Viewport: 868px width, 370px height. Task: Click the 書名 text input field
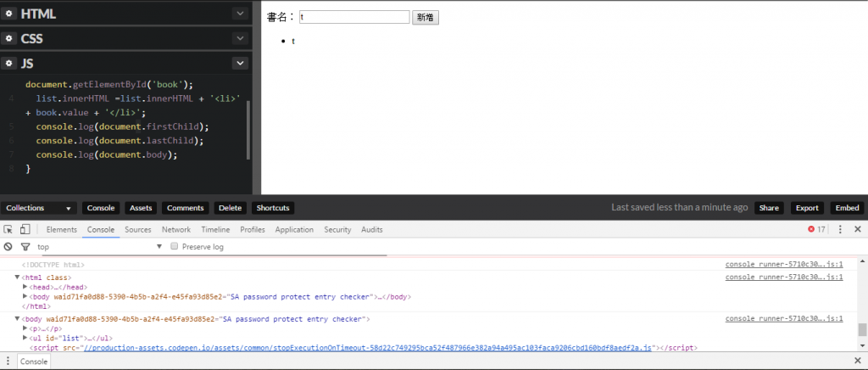(x=354, y=17)
